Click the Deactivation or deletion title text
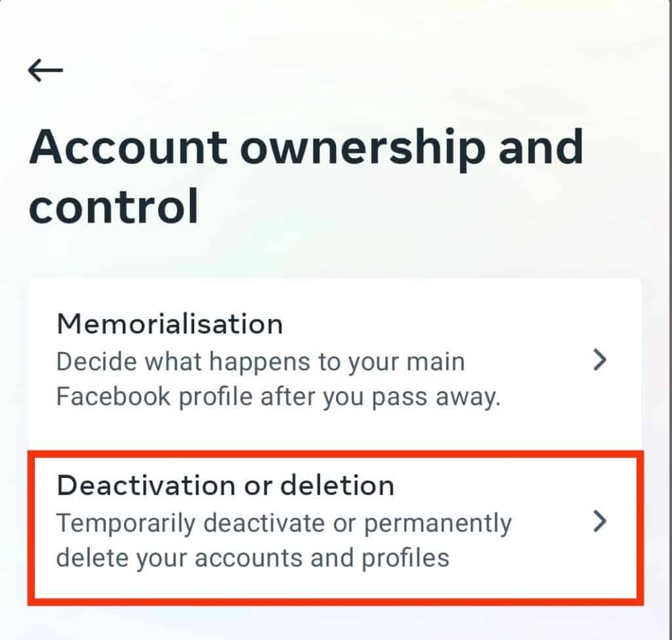 [226, 484]
